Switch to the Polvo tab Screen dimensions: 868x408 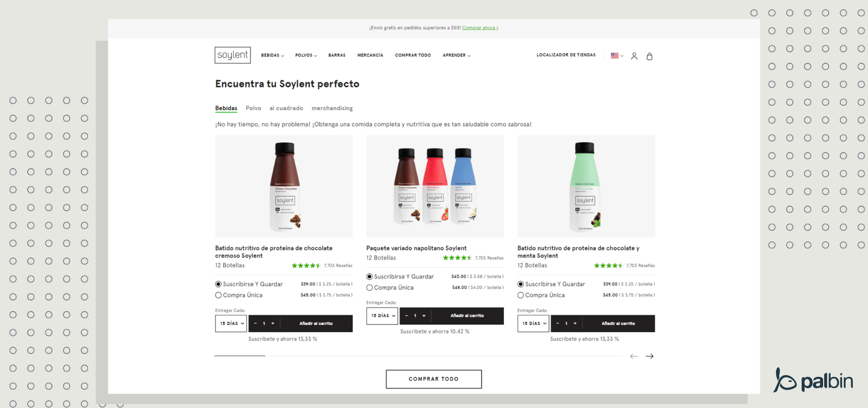[253, 108]
